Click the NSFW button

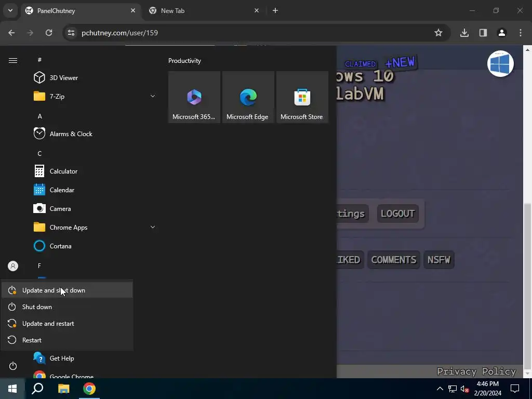click(x=438, y=260)
